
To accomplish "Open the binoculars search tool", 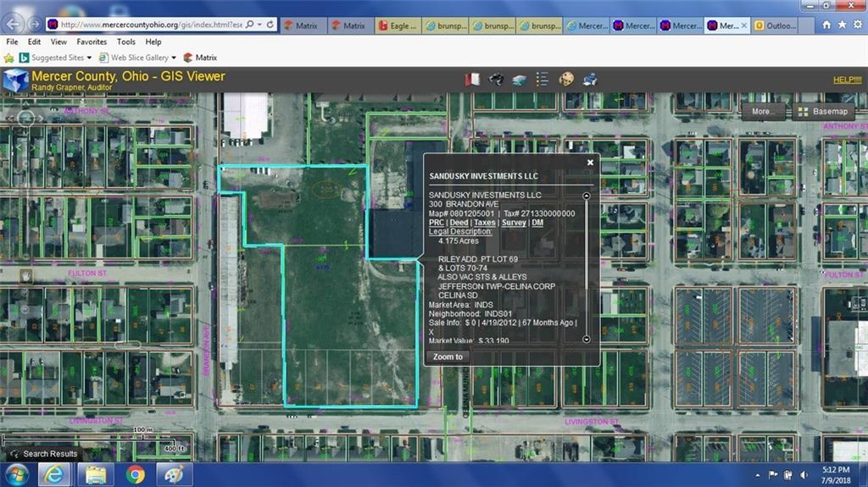I will 496,80.
